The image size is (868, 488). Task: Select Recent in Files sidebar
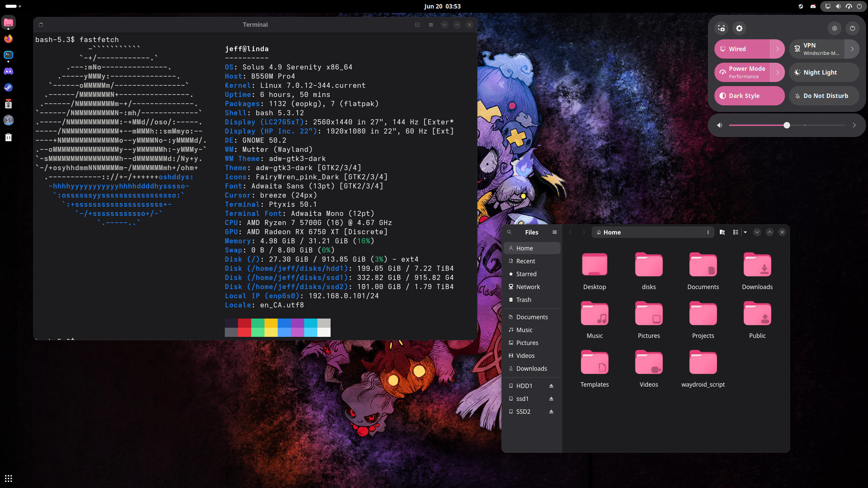tap(532, 261)
